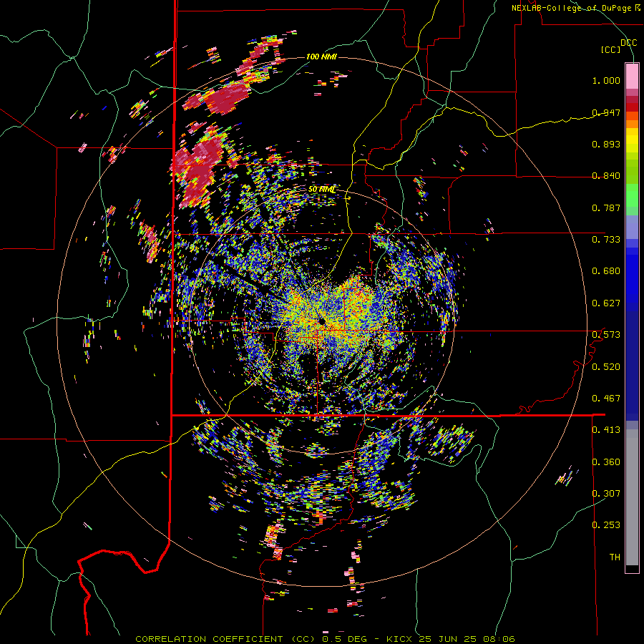This screenshot has width=644, height=644.
Task: Click the 50 NMI range ring label
Action: (x=321, y=190)
